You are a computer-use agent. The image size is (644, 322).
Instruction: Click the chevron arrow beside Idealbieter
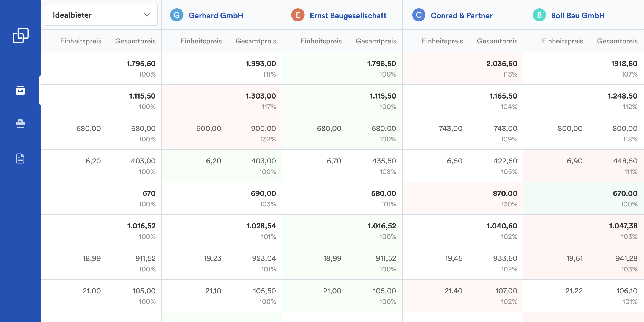click(x=147, y=15)
